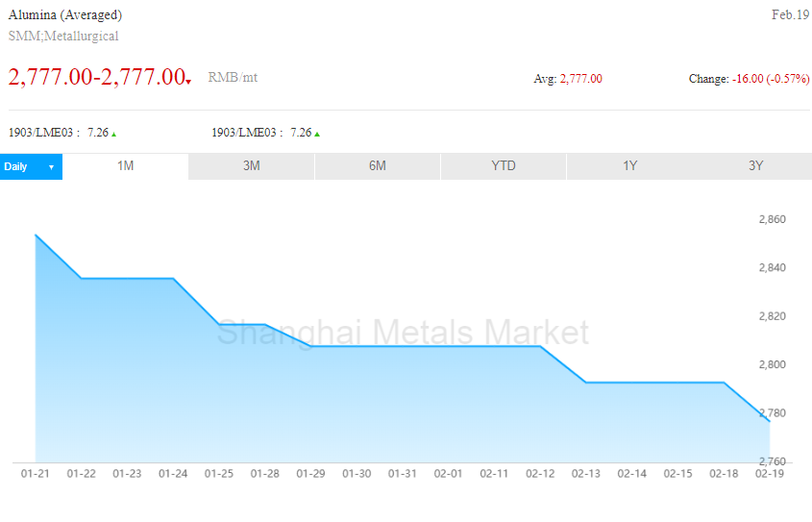Click the Shanghai Metals Market watermark
The image size is (812, 522).
(x=403, y=333)
